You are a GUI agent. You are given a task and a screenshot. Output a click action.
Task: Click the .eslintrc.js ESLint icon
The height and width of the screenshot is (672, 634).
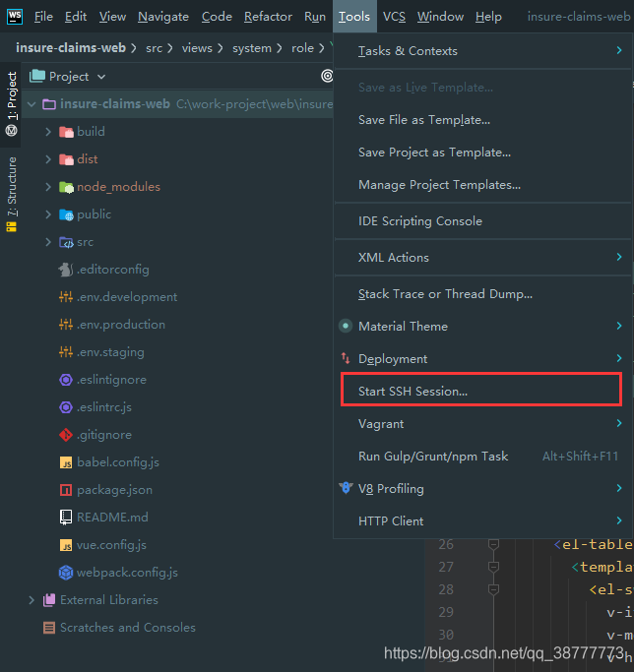[66, 407]
